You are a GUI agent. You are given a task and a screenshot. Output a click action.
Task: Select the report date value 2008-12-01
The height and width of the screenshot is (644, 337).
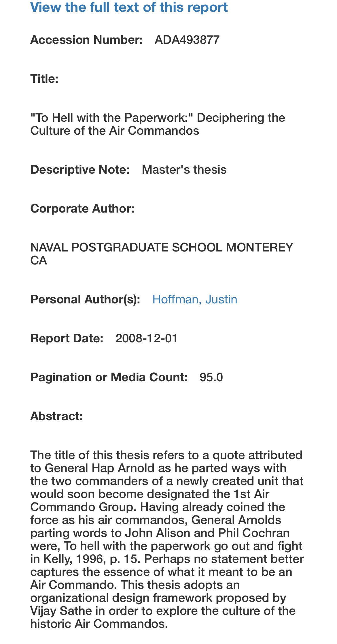147,338
